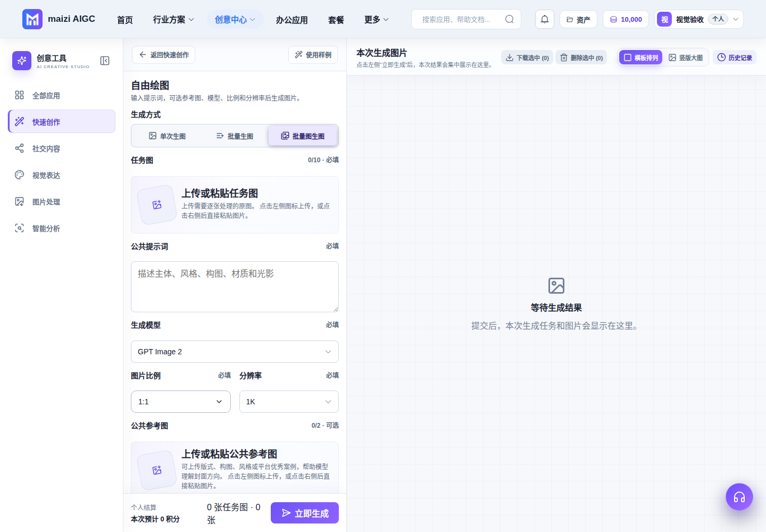
Task: Click 返回快速创作 back button
Action: 164,55
